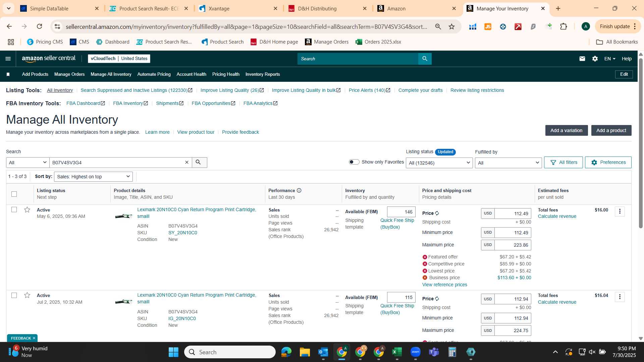Open the three-dot actions menu for SY_20N10C0
Viewport: 644px width, 362px height.
point(620,211)
